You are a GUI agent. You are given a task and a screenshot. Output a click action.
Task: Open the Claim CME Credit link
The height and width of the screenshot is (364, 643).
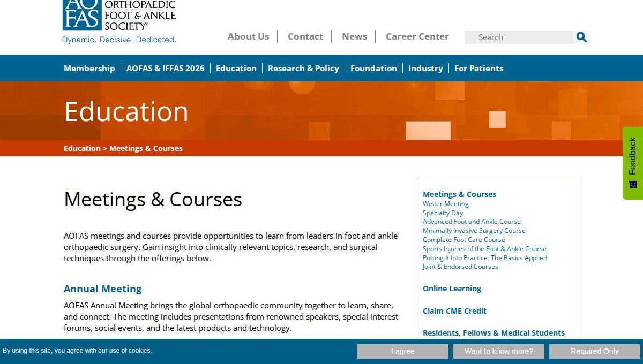pos(454,311)
